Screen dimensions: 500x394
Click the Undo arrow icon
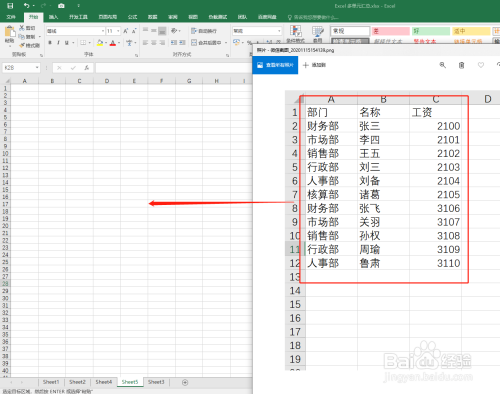point(26,6)
